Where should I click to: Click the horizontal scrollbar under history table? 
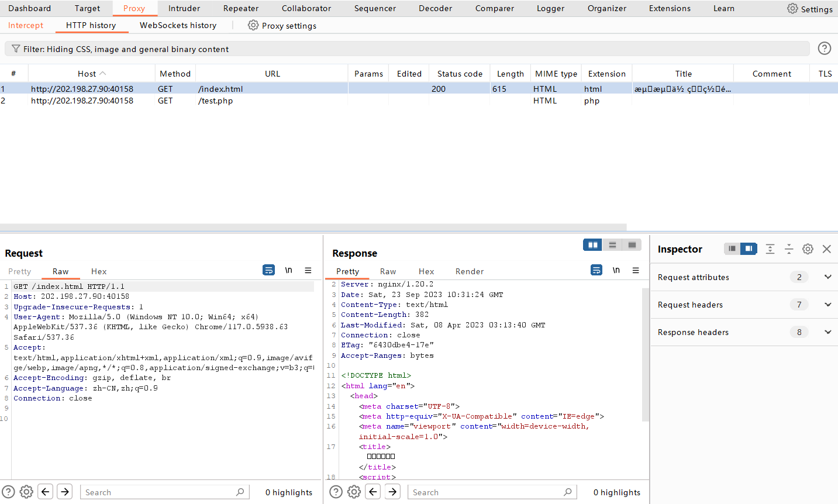(313, 227)
